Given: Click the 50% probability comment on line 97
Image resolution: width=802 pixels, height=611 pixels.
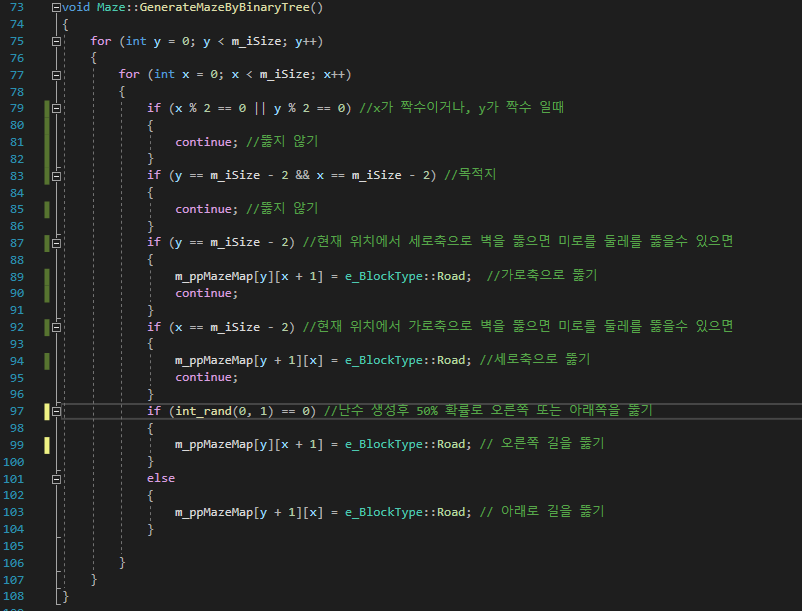Looking at the screenshot, I should click(488, 411).
